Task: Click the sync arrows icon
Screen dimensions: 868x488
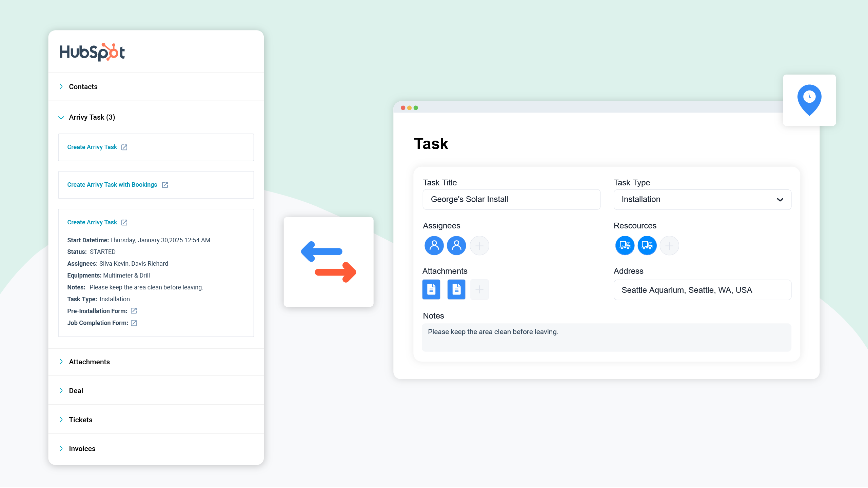Action: (328, 262)
